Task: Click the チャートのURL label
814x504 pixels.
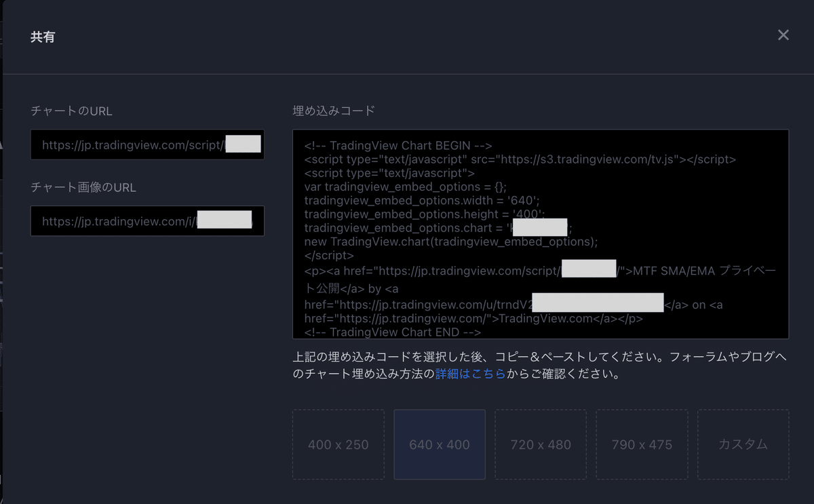Action: (71, 111)
